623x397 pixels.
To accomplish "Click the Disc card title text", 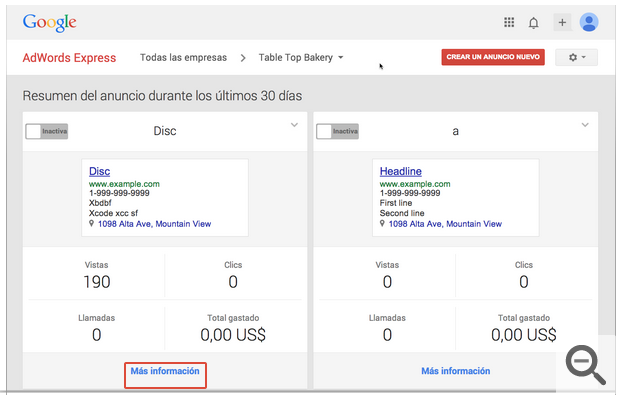I will point(165,131).
